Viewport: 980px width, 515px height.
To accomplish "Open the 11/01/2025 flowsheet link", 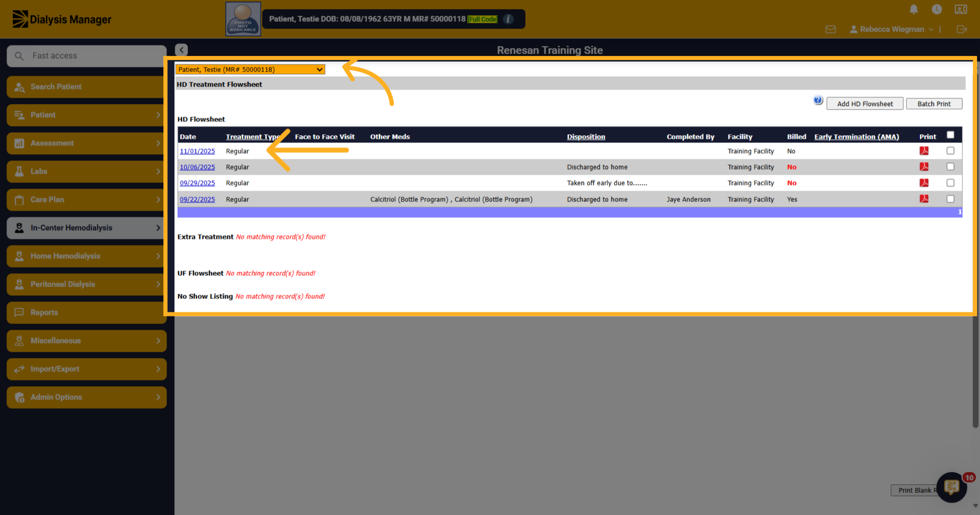I will [197, 151].
